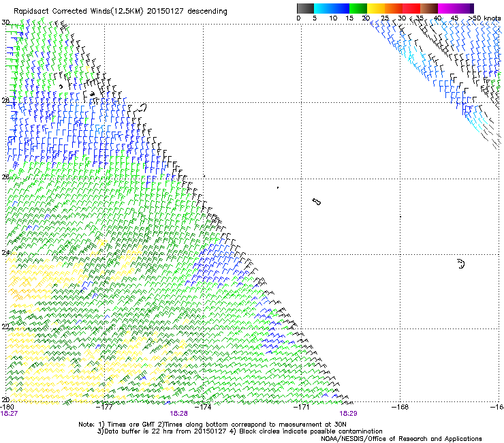504x443 pixels.
Task: Click the legend tick label 25
Action: [385, 18]
